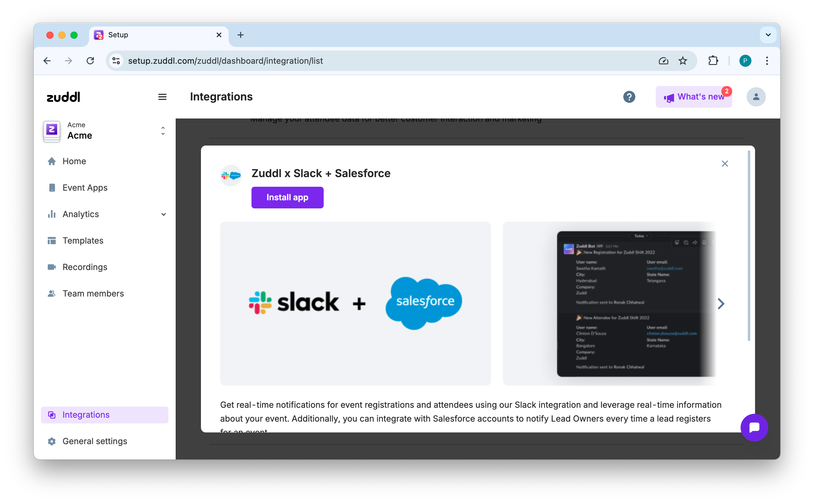Expand the Analytics submenu chevron
814x504 pixels.
click(x=163, y=214)
